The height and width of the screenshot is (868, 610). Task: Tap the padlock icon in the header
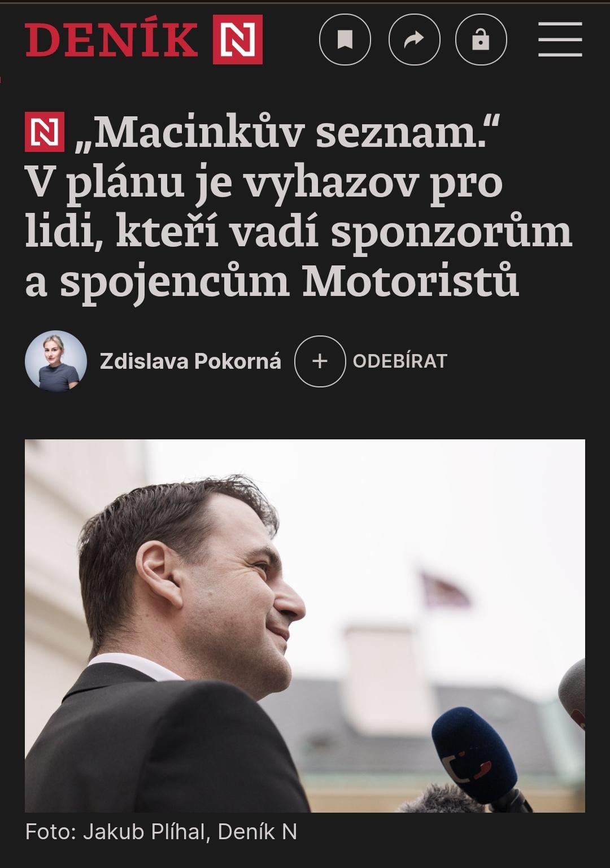tap(481, 40)
